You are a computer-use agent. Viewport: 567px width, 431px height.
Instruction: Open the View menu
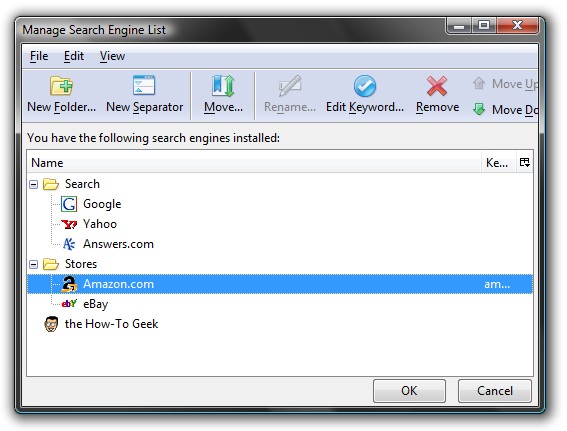(112, 56)
